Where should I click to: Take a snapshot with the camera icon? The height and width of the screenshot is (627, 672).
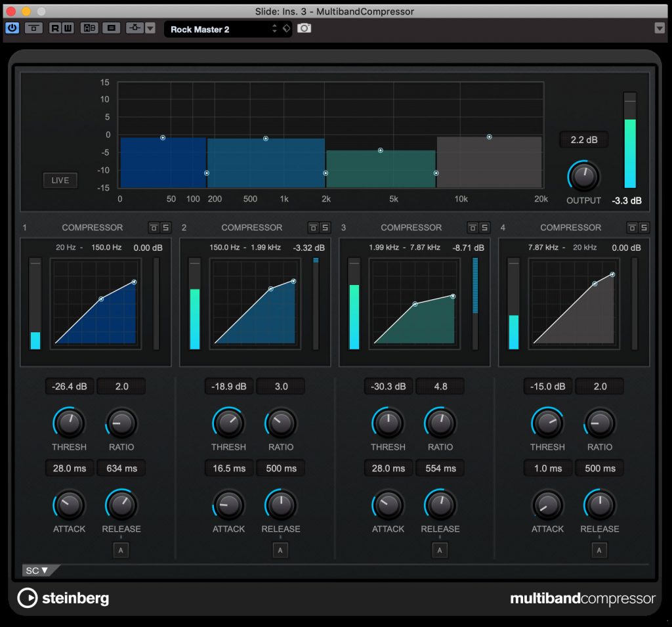point(304,28)
